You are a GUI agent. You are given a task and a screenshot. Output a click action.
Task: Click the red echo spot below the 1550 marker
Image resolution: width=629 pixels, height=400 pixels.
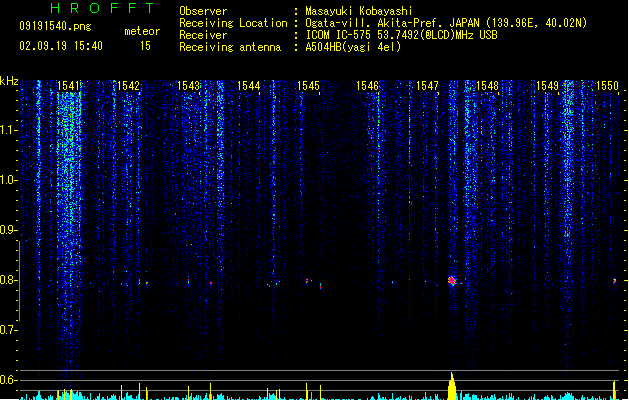tap(614, 281)
